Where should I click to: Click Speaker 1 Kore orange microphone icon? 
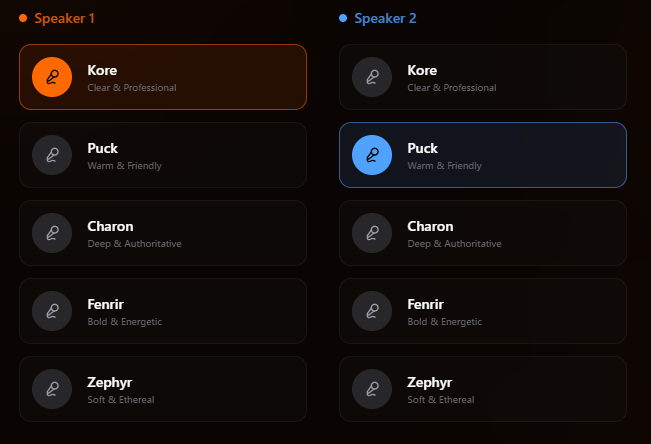pos(52,77)
